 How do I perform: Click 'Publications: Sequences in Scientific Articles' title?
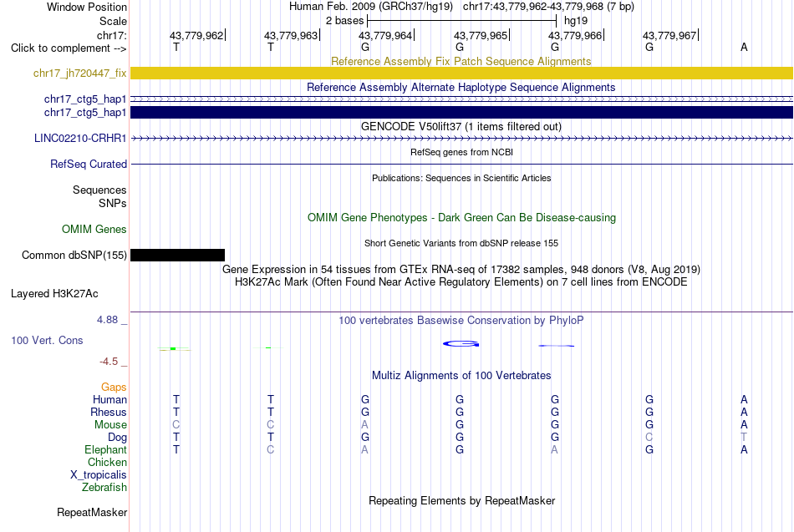[461, 178]
